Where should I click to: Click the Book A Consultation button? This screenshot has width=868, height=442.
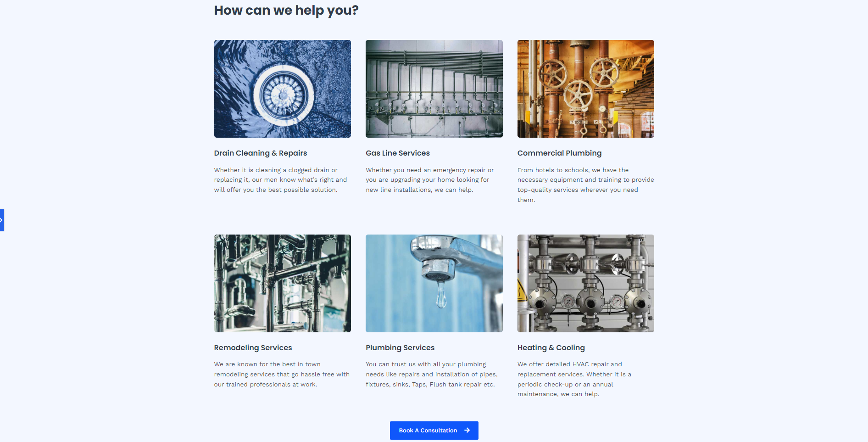pyautogui.click(x=434, y=431)
